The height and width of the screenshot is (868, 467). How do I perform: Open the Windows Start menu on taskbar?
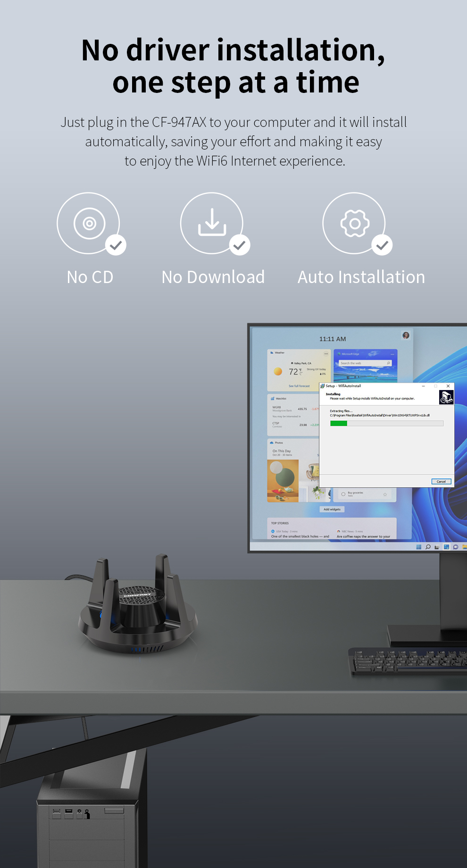[x=418, y=547]
